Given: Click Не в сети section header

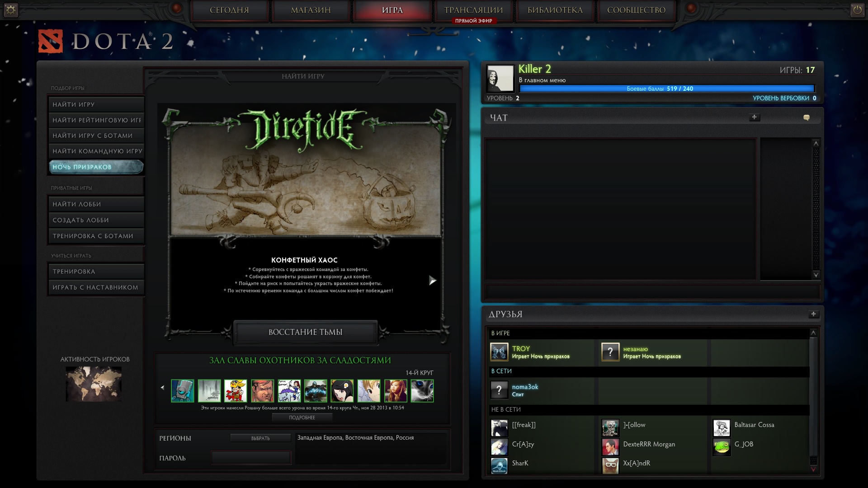Looking at the screenshot, I should pyautogui.click(x=650, y=409).
